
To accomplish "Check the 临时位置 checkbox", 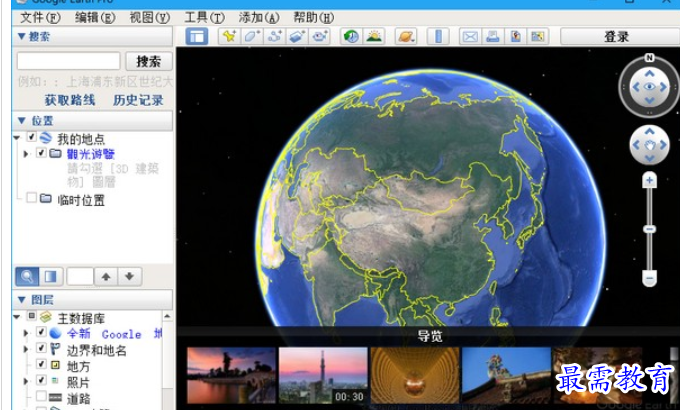I will click(31, 198).
